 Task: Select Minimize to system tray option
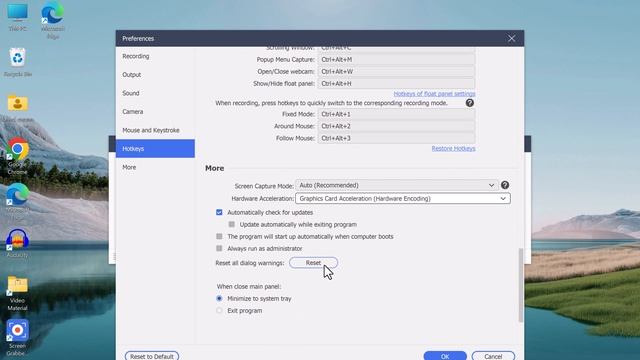(219, 298)
